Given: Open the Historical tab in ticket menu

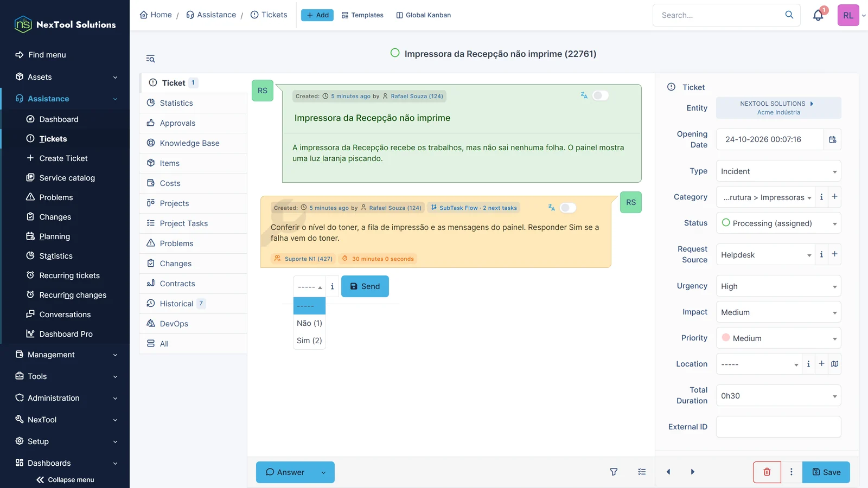Looking at the screenshot, I should point(193,304).
